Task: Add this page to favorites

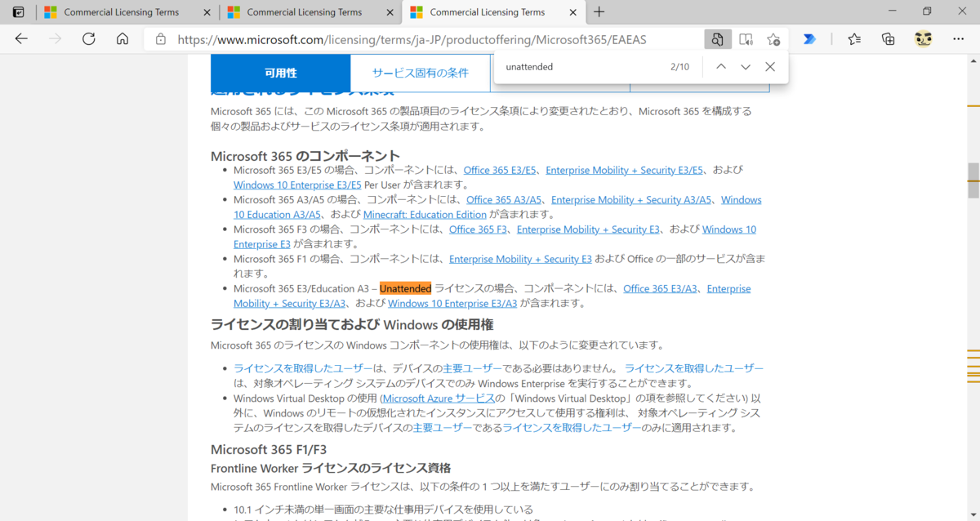Action: pyautogui.click(x=773, y=39)
